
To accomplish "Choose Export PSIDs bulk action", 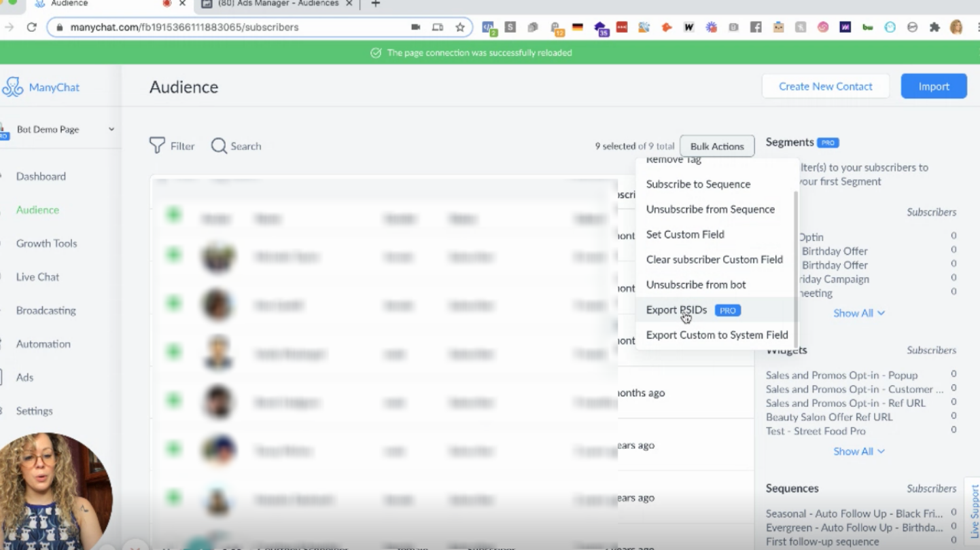I will pos(714,310).
